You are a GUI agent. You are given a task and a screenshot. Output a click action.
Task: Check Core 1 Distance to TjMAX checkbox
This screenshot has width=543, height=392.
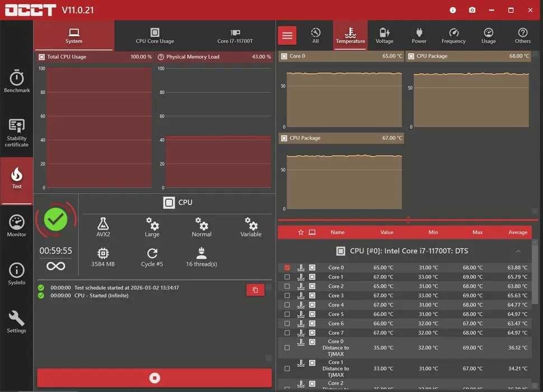(x=287, y=368)
